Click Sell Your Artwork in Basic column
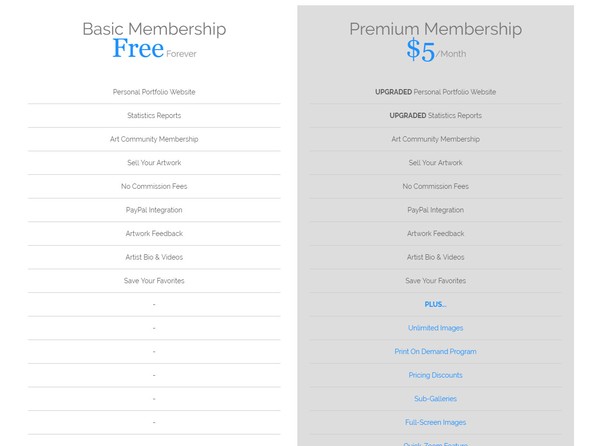 click(x=154, y=163)
